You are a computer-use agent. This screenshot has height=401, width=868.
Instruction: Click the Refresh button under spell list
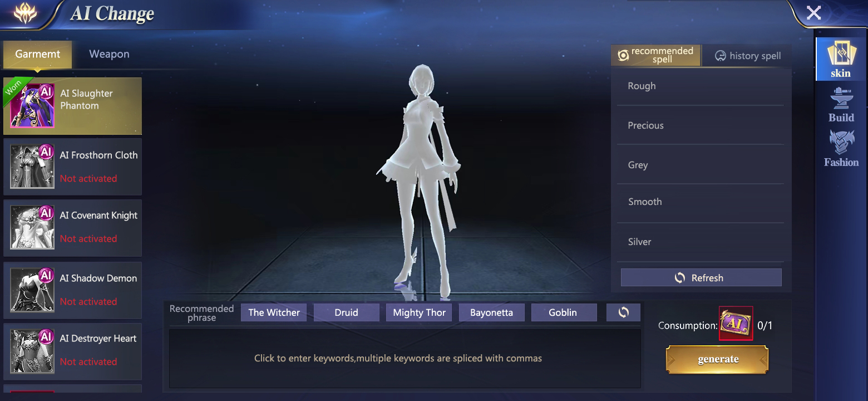(701, 277)
